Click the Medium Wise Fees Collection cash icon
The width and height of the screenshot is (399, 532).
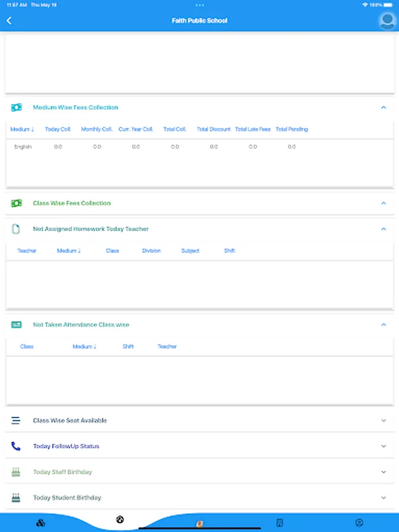[x=17, y=108]
